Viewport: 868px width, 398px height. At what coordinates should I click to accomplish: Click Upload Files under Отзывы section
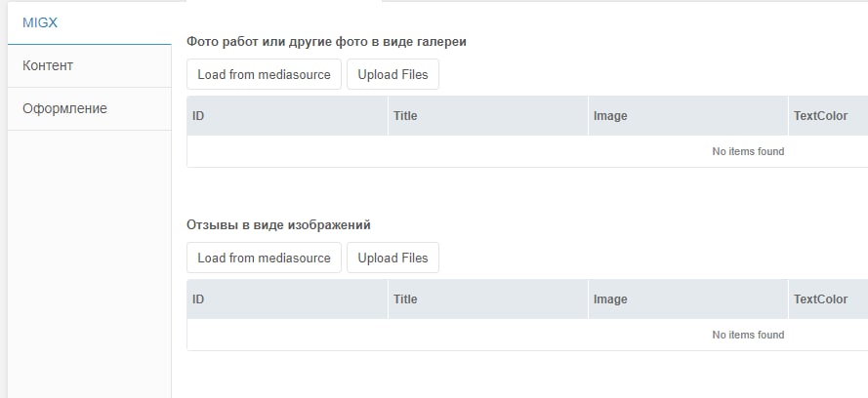(393, 258)
